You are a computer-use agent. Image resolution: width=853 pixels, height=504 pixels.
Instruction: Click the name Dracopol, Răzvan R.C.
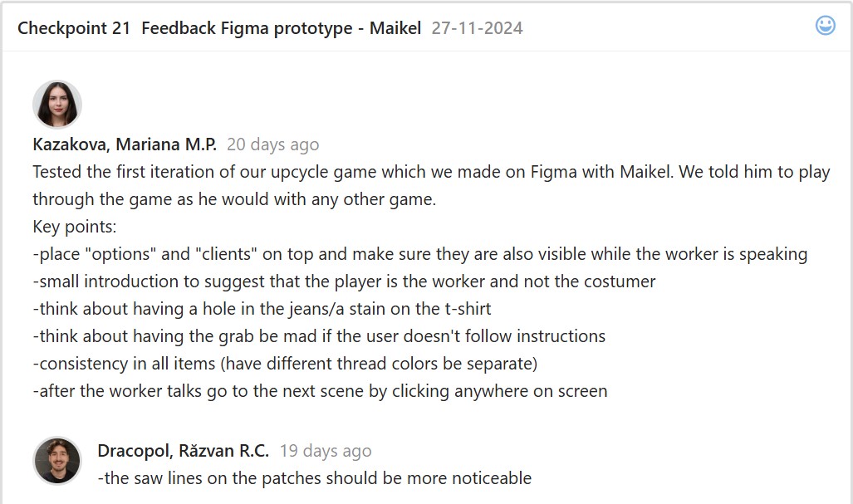click(183, 451)
